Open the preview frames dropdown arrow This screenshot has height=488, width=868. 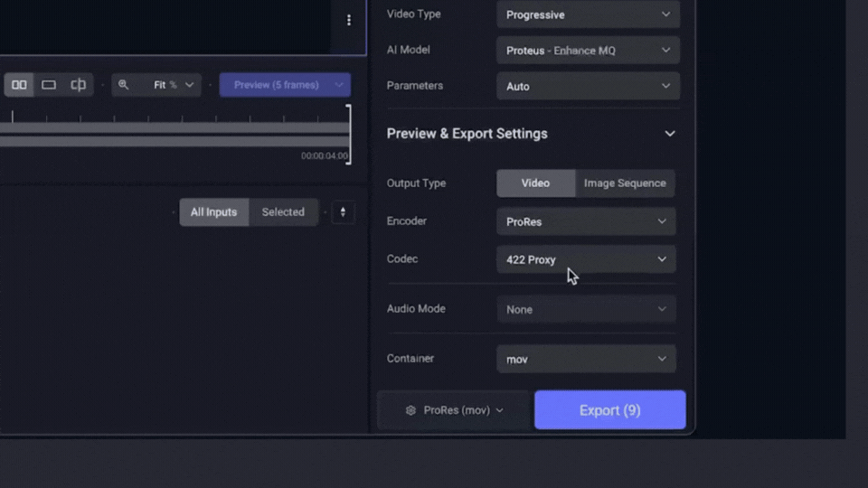click(x=339, y=85)
